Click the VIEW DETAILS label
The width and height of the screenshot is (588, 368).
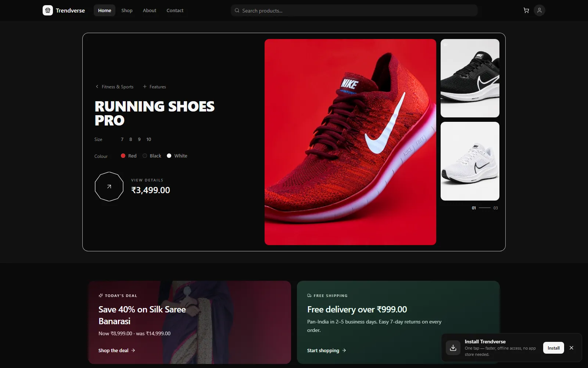click(x=147, y=180)
